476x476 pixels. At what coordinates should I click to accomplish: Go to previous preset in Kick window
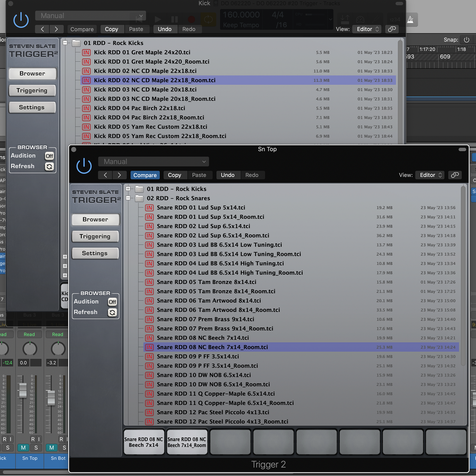42,29
